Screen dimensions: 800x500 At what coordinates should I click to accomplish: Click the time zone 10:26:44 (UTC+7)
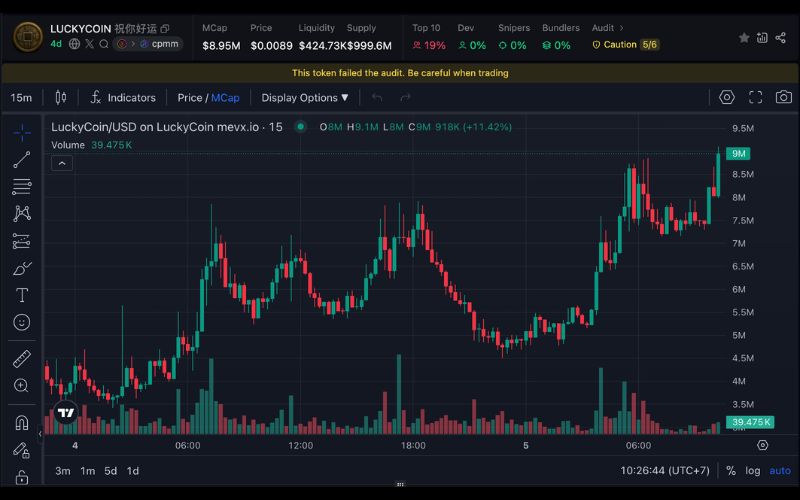click(665, 470)
